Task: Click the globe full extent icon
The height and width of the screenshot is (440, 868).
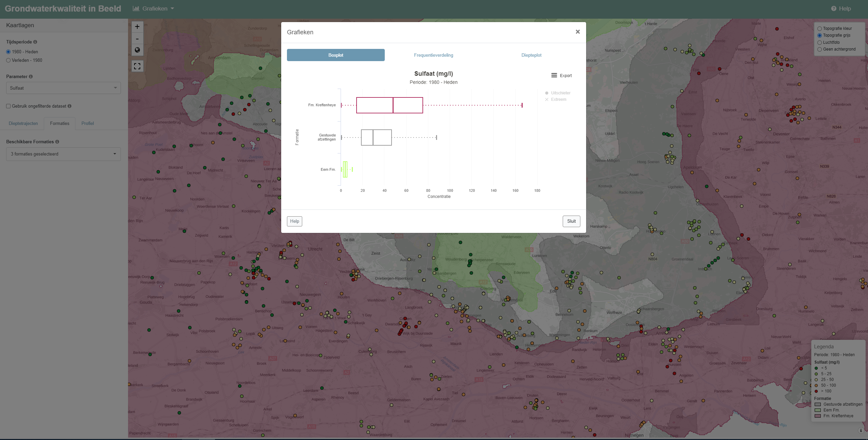Action: coord(137,50)
